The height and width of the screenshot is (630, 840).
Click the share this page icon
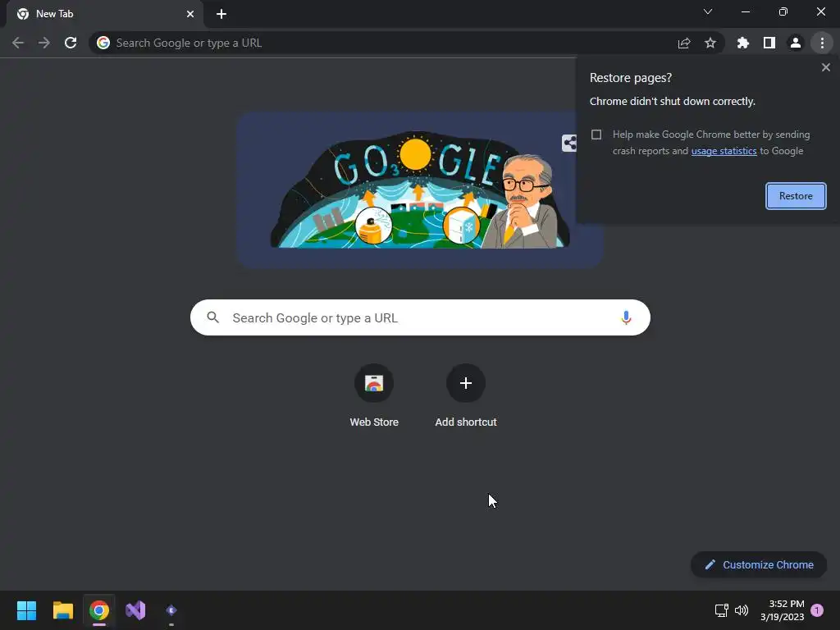click(684, 43)
